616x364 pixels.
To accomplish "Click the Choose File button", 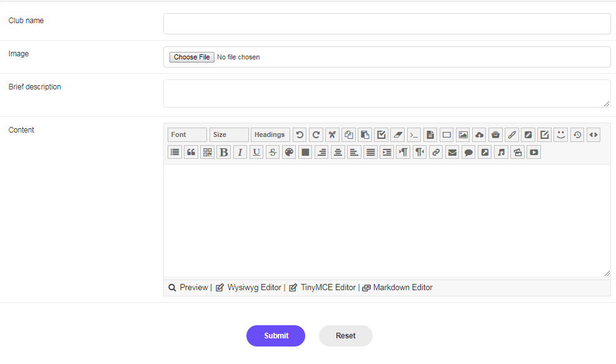I will tap(192, 57).
